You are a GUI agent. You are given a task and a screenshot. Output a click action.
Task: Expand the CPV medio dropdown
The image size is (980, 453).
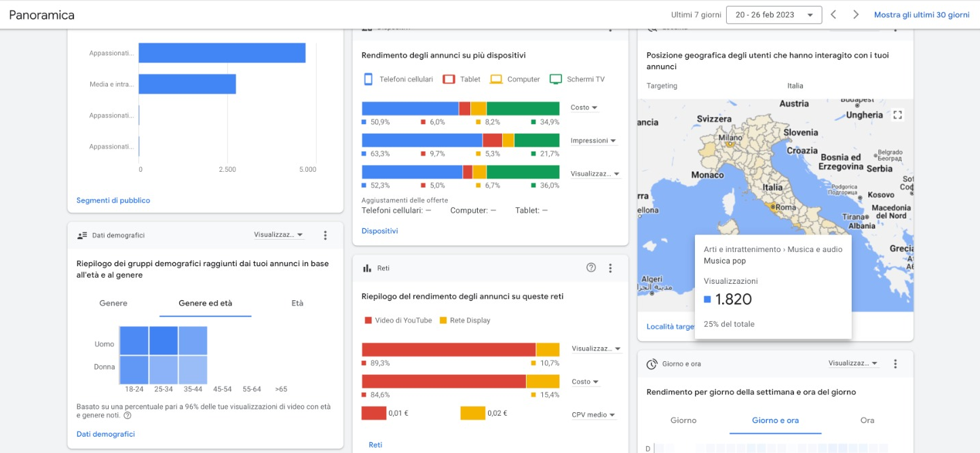coord(593,415)
